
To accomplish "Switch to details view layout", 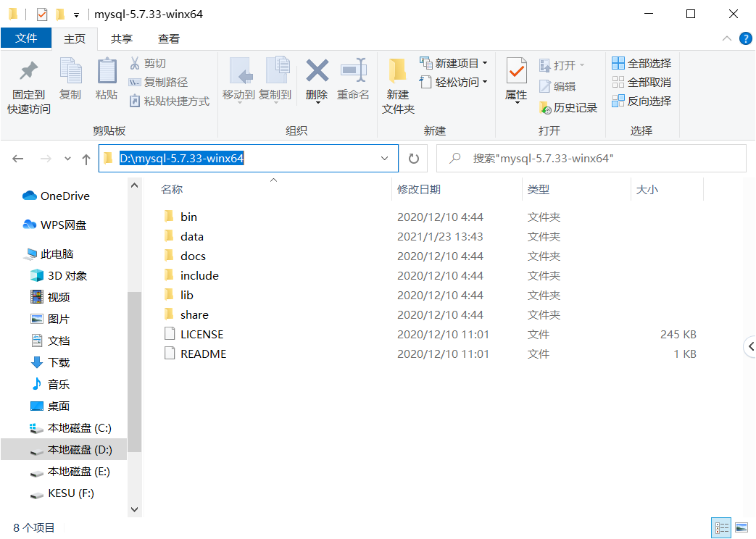I will tap(721, 527).
